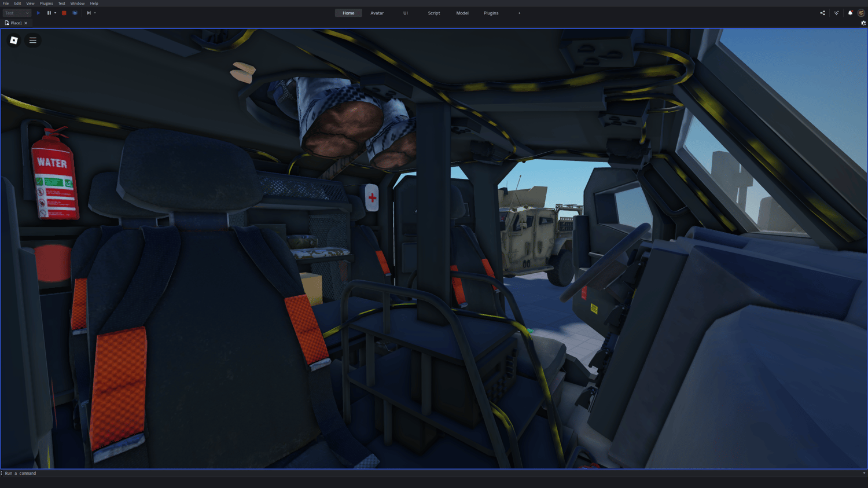The image size is (868, 488).
Task: Click the share icon in the top bar
Action: [822, 13]
